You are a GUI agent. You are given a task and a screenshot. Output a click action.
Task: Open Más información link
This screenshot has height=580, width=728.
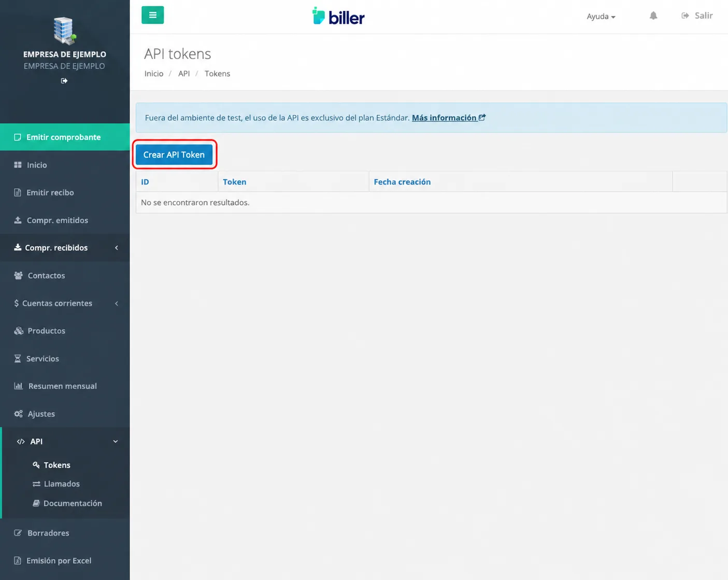449,118
